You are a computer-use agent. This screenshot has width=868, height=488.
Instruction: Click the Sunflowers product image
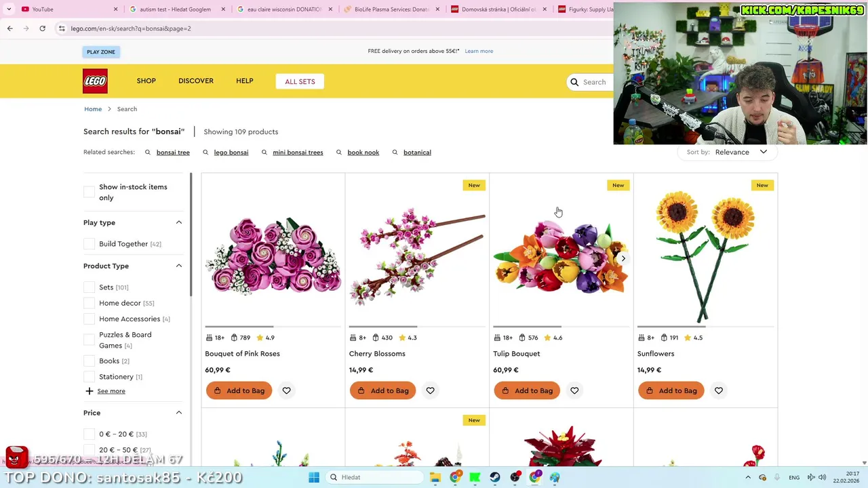coord(705,256)
